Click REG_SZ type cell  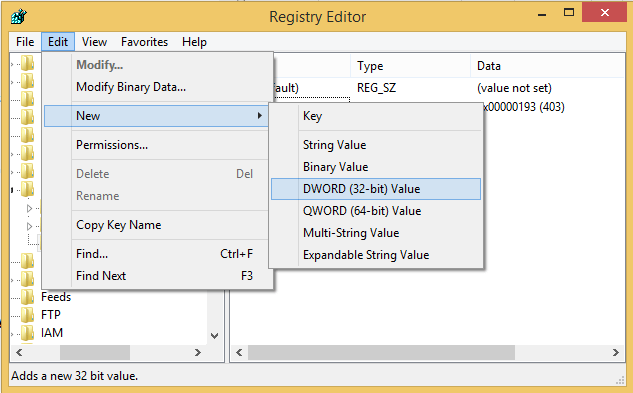click(376, 88)
